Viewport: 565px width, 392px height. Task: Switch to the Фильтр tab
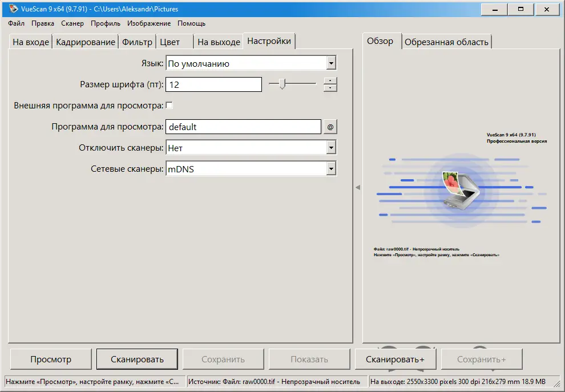tap(138, 42)
